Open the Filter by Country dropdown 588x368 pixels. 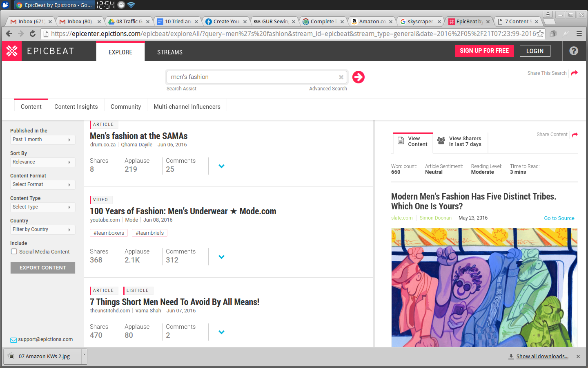pos(43,229)
